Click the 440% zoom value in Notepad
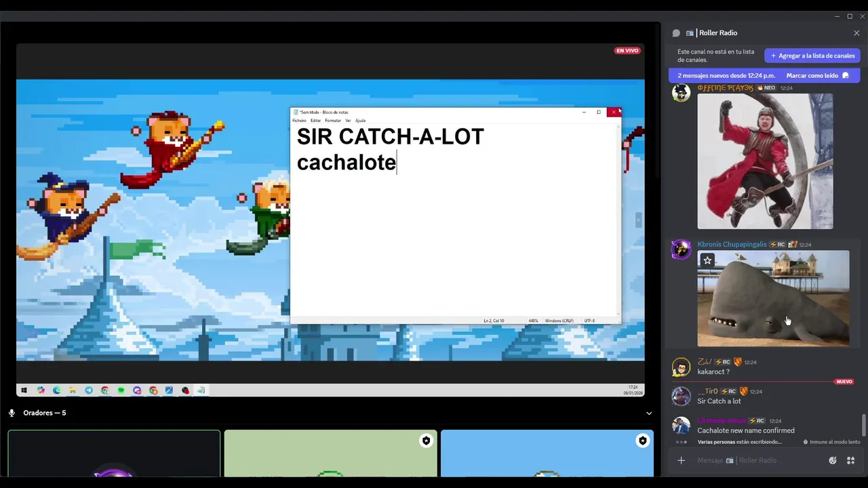The image size is (868, 488). click(x=533, y=321)
